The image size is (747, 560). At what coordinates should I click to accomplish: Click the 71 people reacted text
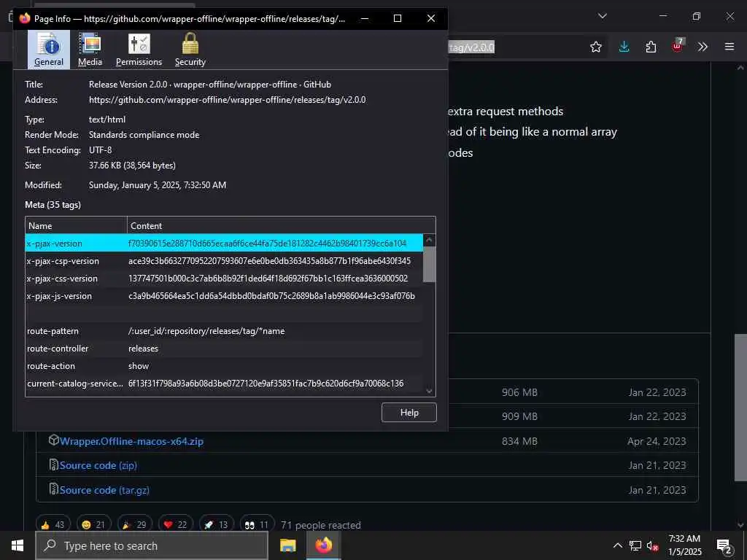pyautogui.click(x=321, y=525)
